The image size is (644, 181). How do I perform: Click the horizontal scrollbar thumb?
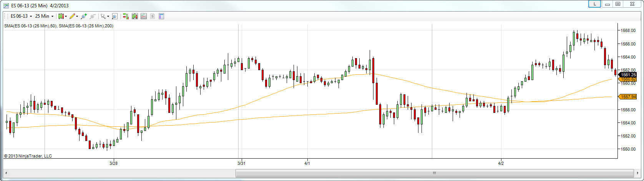pyautogui.click(x=434, y=173)
